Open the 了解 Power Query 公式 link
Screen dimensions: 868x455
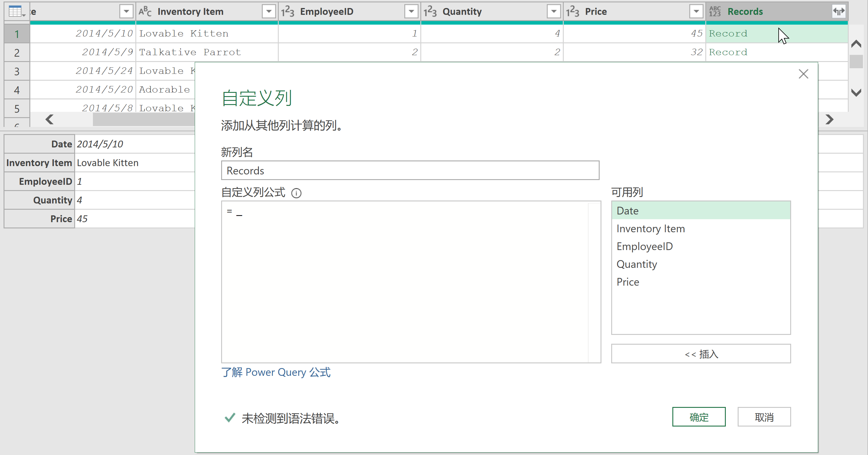(x=276, y=372)
